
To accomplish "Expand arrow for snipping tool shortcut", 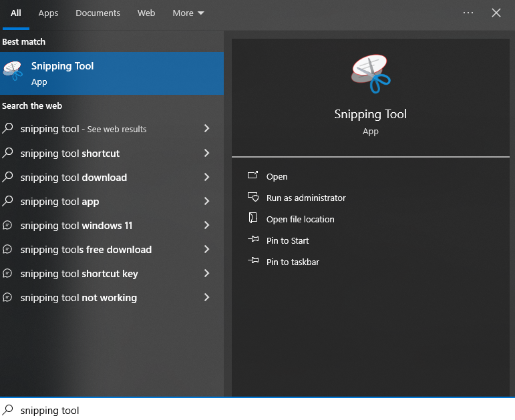I will tap(206, 154).
